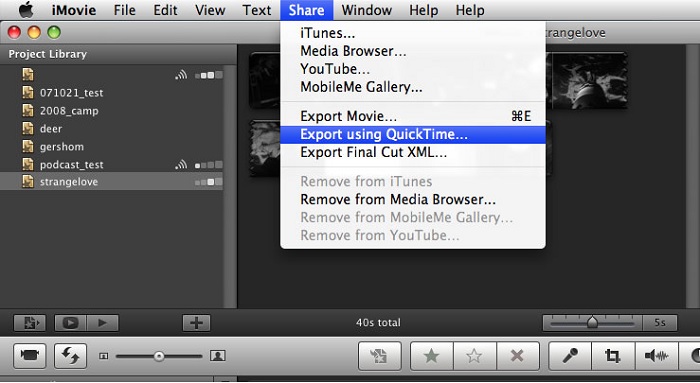Open the camera import window
The width and height of the screenshot is (700, 383).
click(29, 356)
